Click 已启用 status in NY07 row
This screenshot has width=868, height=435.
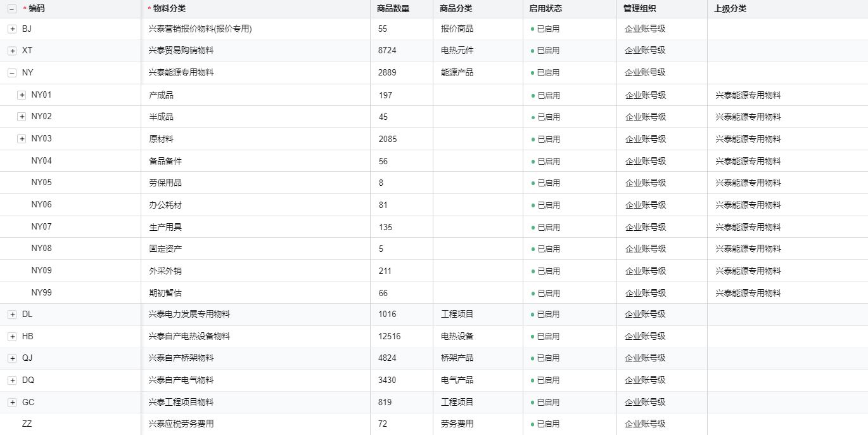click(x=548, y=227)
